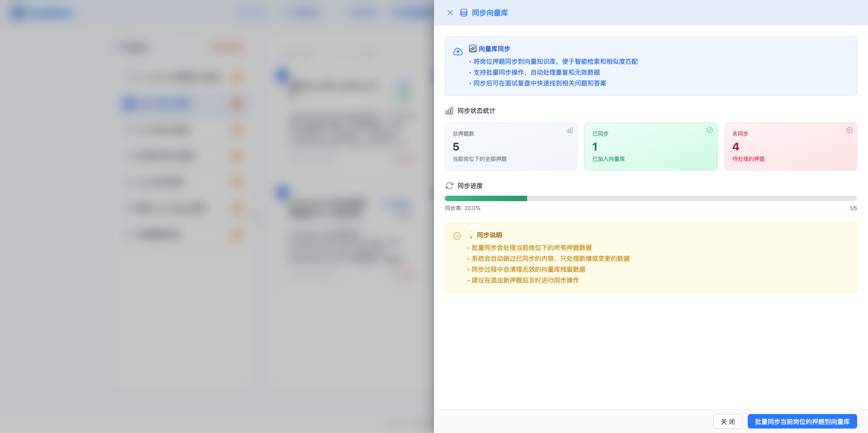This screenshot has height=433, width=868.
Task: Click the green sync progress bar
Action: click(x=486, y=198)
